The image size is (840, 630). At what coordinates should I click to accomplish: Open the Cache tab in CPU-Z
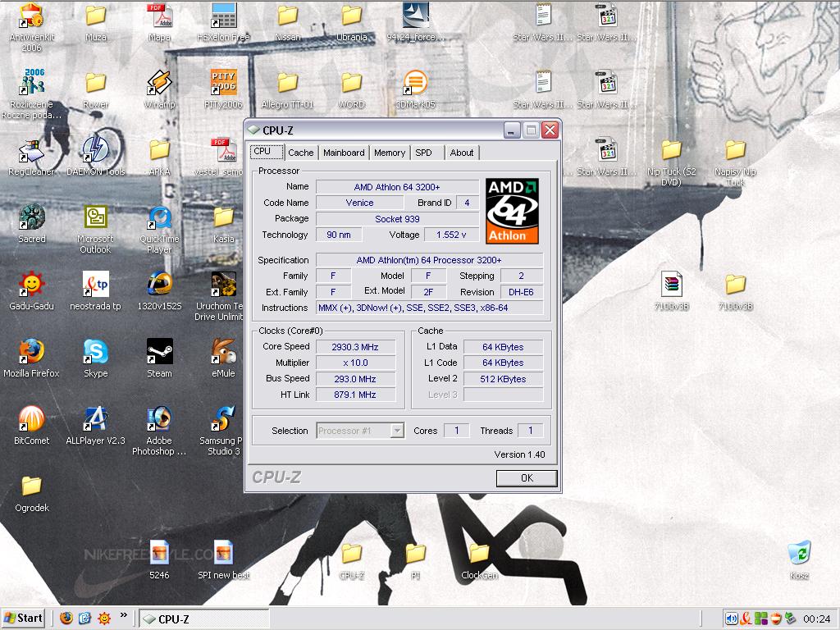tap(300, 153)
